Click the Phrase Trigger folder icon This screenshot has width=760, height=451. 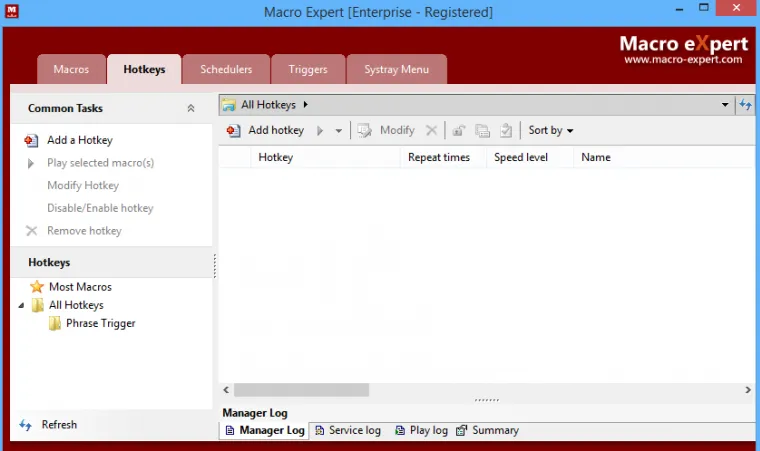pos(55,323)
